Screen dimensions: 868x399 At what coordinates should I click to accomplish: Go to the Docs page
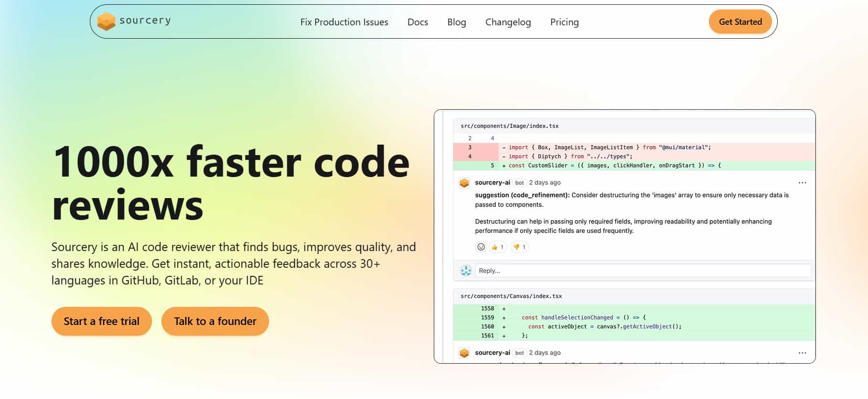coord(418,22)
